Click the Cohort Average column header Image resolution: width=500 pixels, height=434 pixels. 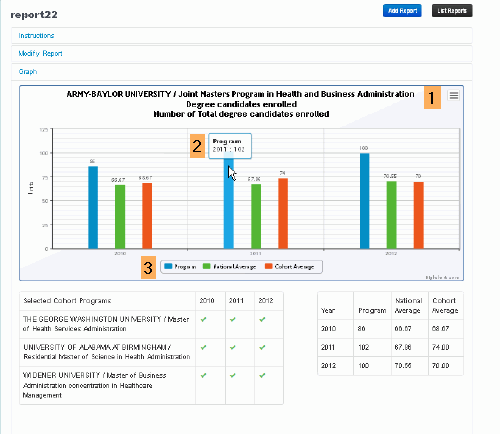click(x=445, y=306)
